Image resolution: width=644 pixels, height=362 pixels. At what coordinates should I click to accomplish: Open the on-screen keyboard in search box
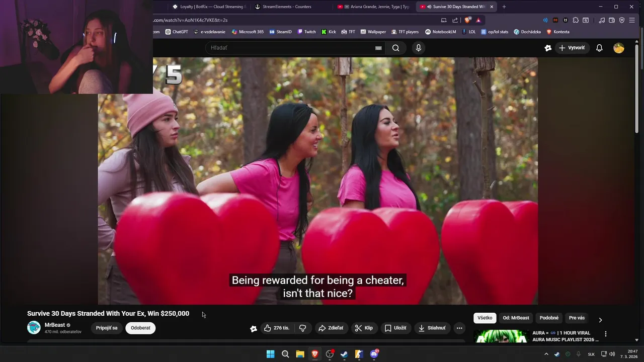(x=378, y=48)
